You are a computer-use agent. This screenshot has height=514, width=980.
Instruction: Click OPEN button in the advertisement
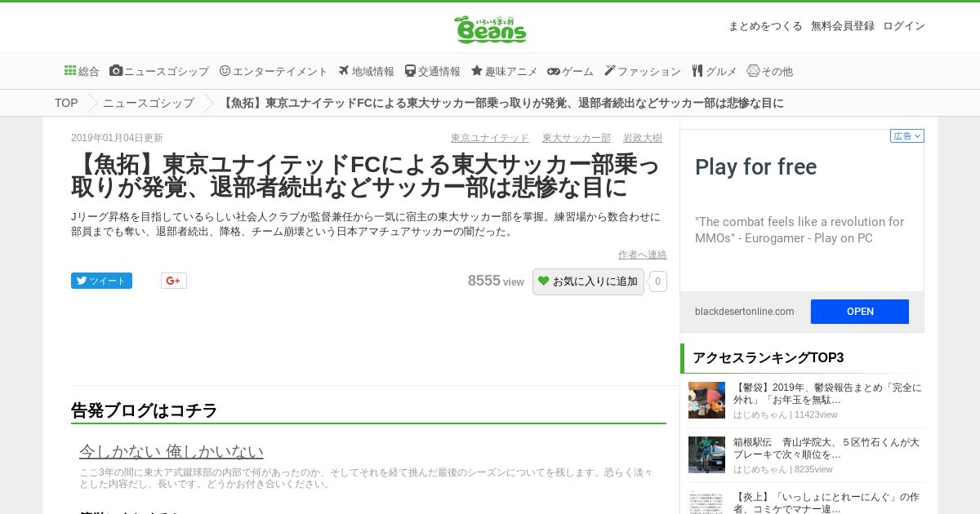click(x=860, y=312)
